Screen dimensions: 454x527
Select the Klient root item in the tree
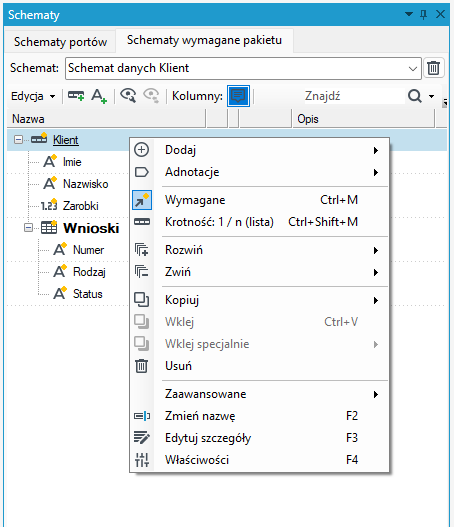click(x=66, y=140)
